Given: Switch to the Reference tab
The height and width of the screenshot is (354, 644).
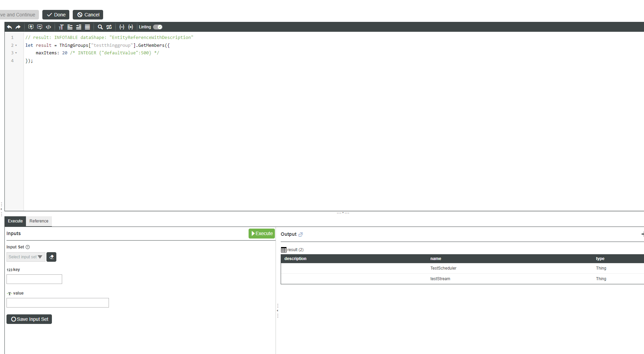Looking at the screenshot, I should [x=39, y=221].
